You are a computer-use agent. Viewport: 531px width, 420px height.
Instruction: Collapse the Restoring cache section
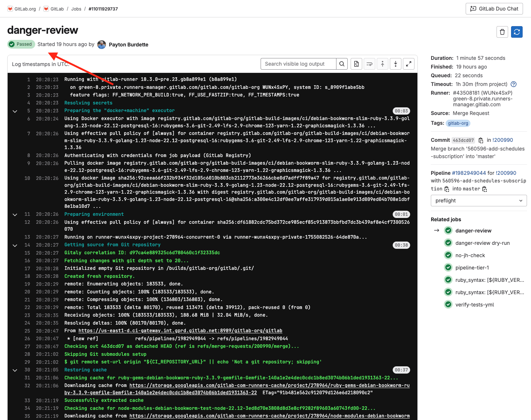click(15, 370)
